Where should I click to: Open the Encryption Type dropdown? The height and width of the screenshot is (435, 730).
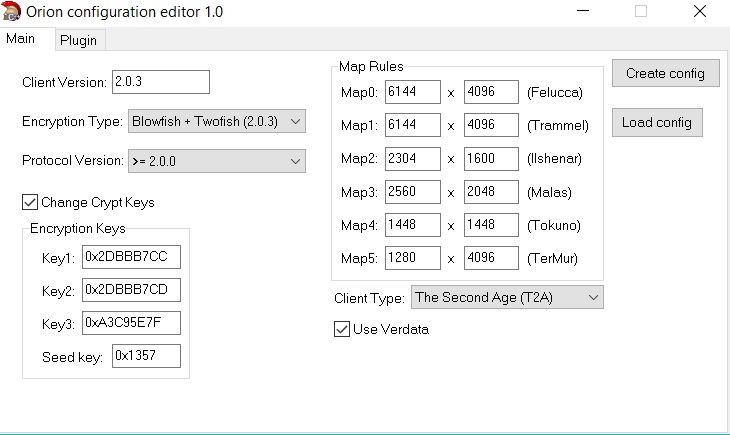pos(217,121)
